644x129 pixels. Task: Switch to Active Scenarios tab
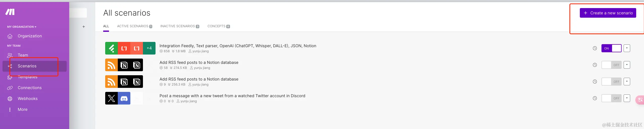(134, 26)
